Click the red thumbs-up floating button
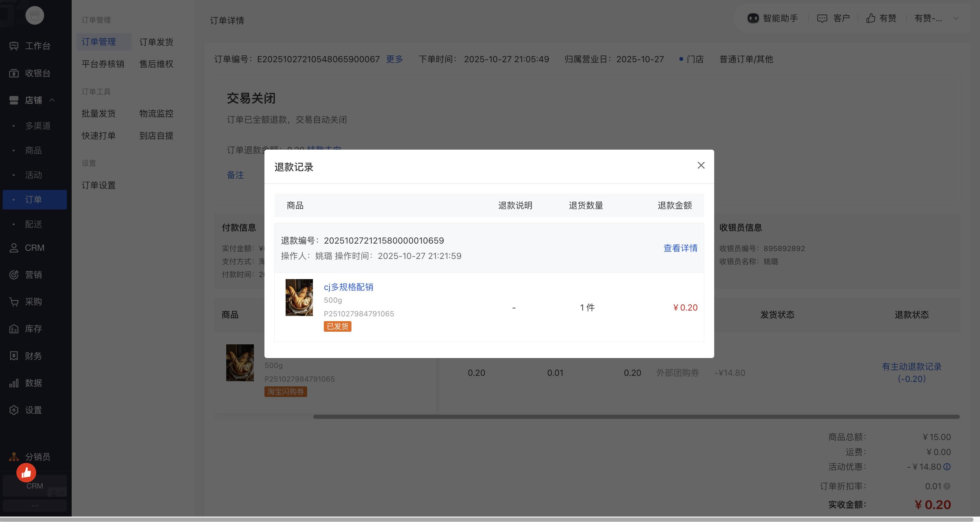The image size is (980, 522). coord(26,472)
